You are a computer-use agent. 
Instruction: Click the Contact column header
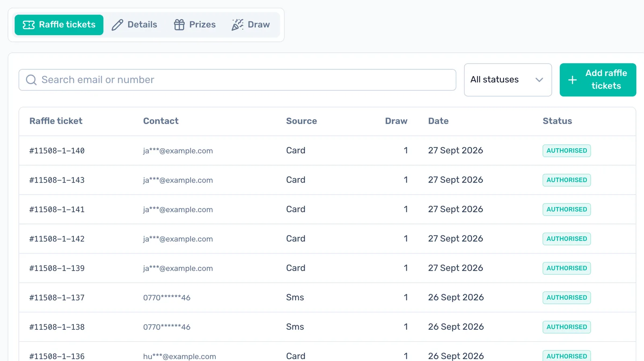pos(161,121)
